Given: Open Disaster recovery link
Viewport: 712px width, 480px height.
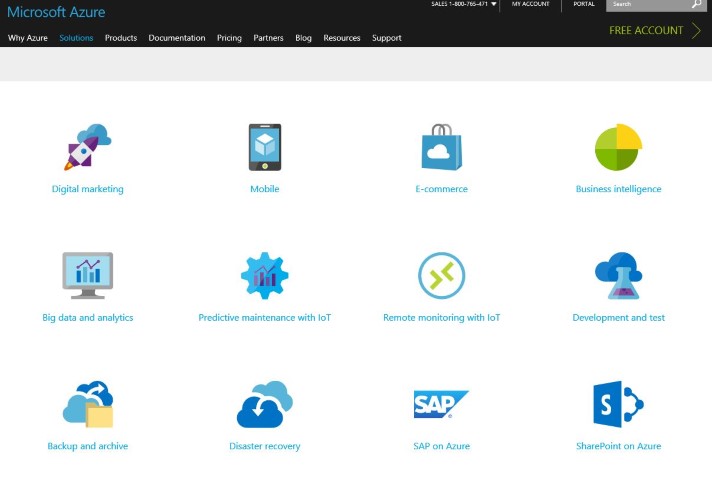Looking at the screenshot, I should tap(265, 446).
